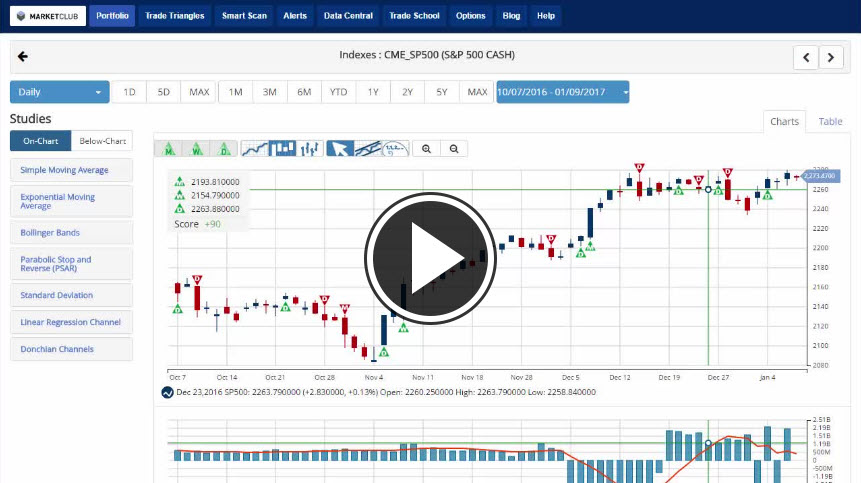861x483 pixels.
Task: Open the Portfolio menu
Action: tap(112, 16)
